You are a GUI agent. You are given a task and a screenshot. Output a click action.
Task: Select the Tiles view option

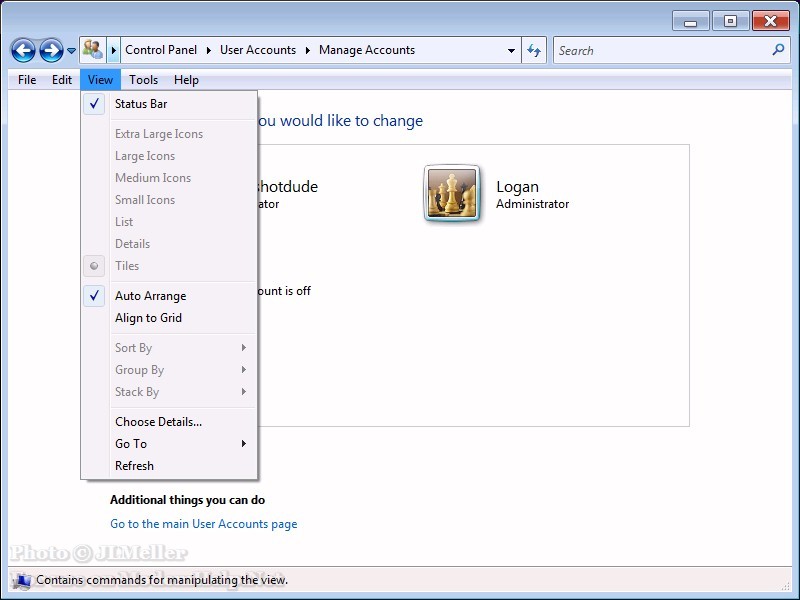coord(169,266)
